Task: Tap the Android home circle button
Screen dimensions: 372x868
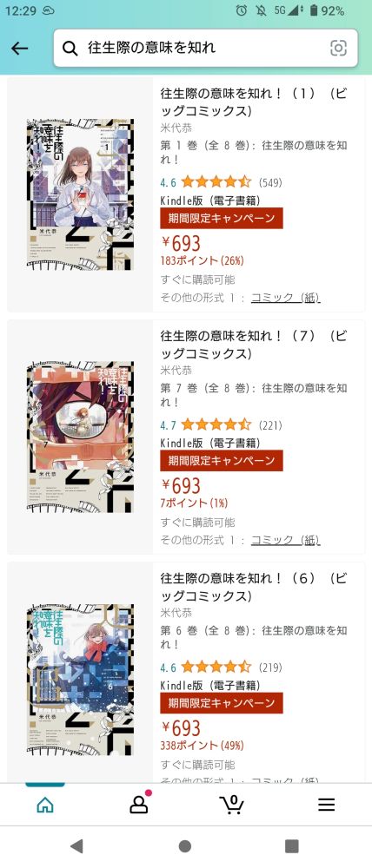Action: (x=185, y=845)
